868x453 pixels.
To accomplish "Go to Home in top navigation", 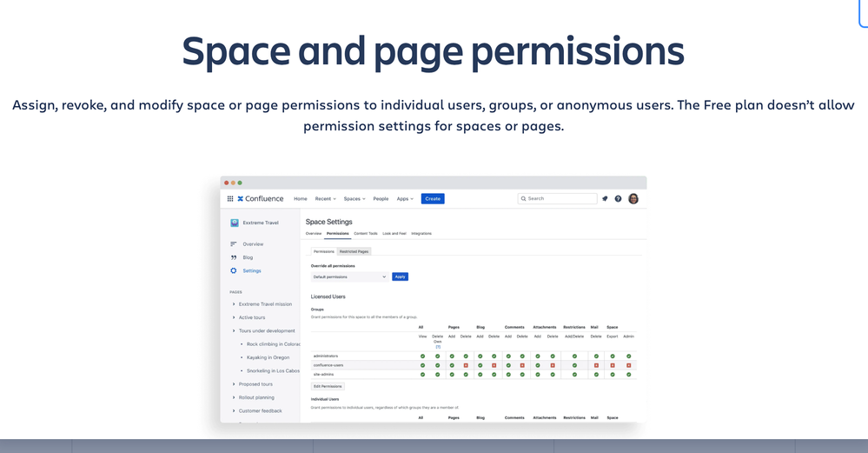I will pos(301,199).
